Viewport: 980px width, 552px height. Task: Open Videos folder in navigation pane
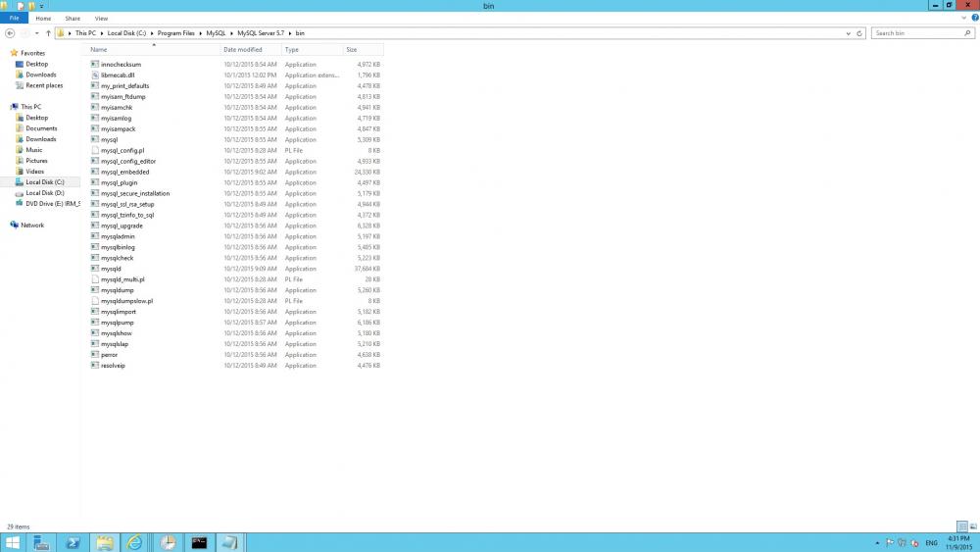click(34, 172)
